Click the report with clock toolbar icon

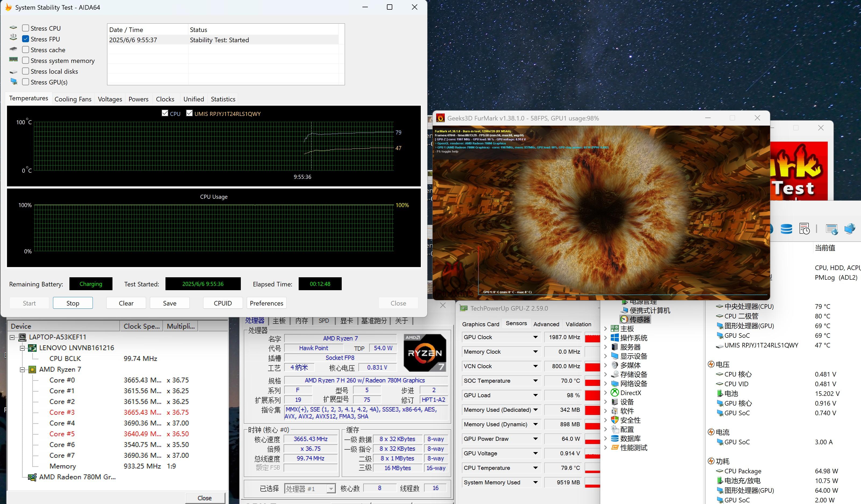[804, 229]
